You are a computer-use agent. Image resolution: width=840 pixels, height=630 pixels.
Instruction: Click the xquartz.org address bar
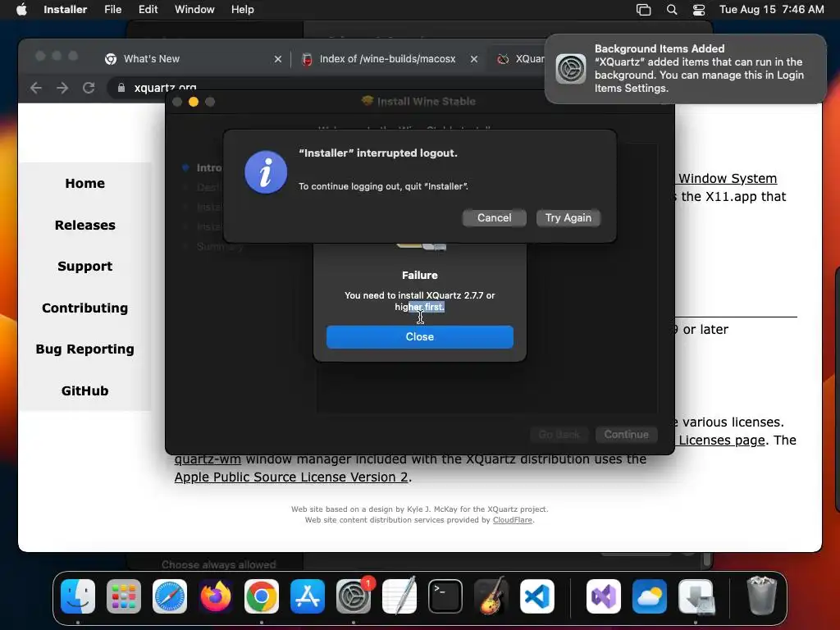tap(326, 87)
